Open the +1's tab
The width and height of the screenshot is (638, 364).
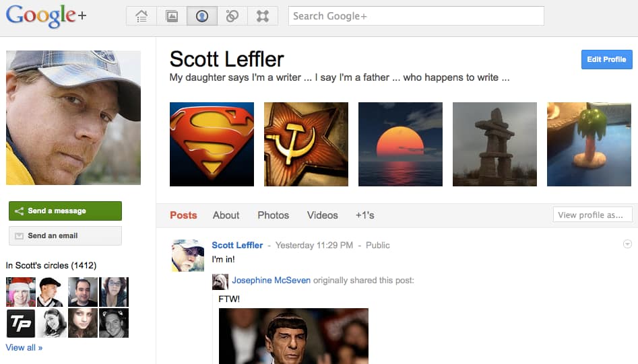(364, 215)
